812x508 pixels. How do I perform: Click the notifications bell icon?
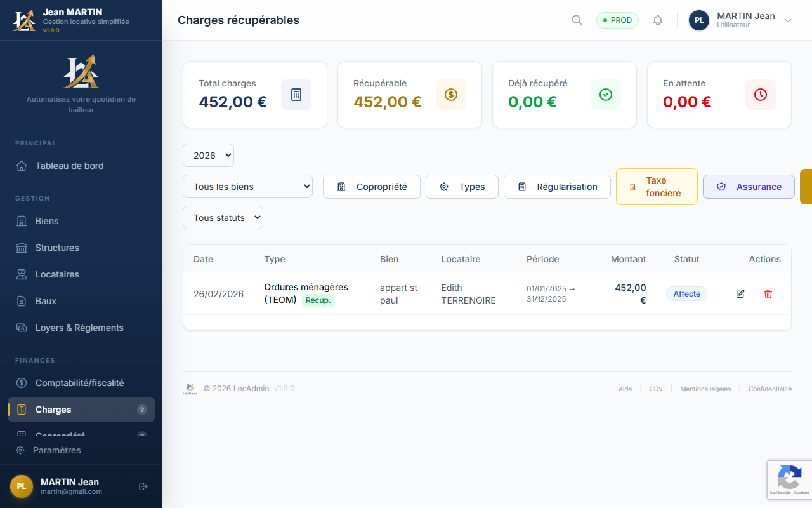coord(658,20)
